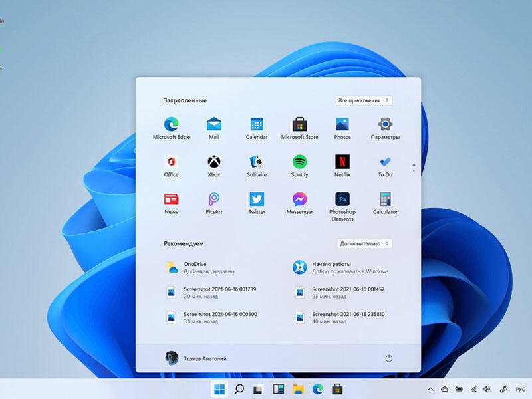The height and width of the screenshot is (399, 532).
Task: Open Screenshot 2021-06-15 235810 file
Action: 339,317
